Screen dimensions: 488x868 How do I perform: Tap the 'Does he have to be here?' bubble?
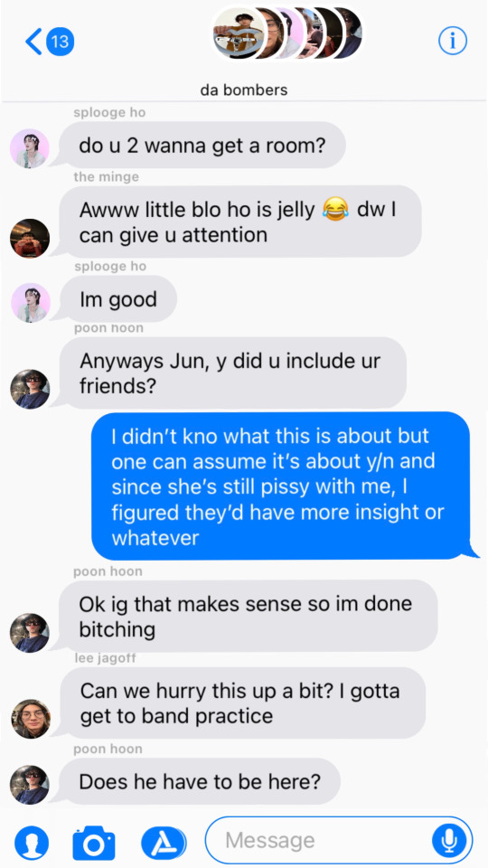pyautogui.click(x=198, y=781)
